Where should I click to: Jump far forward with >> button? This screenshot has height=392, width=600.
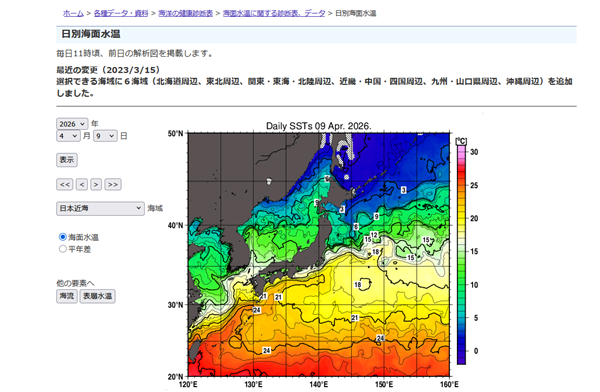click(x=113, y=185)
